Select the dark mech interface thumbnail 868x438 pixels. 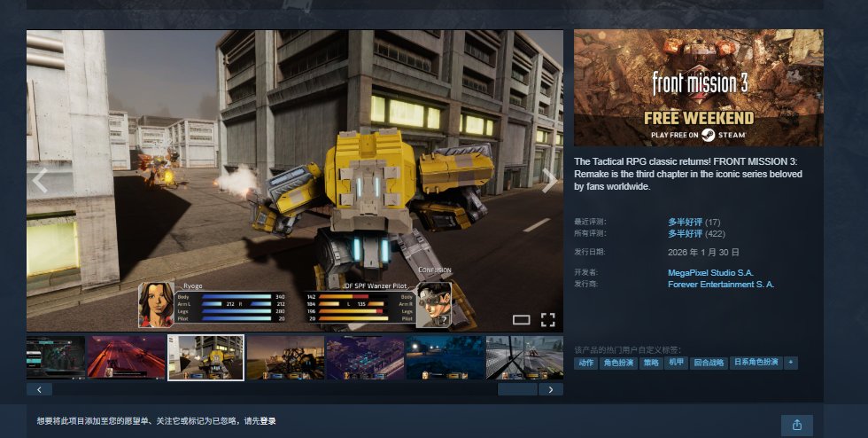click(56, 357)
